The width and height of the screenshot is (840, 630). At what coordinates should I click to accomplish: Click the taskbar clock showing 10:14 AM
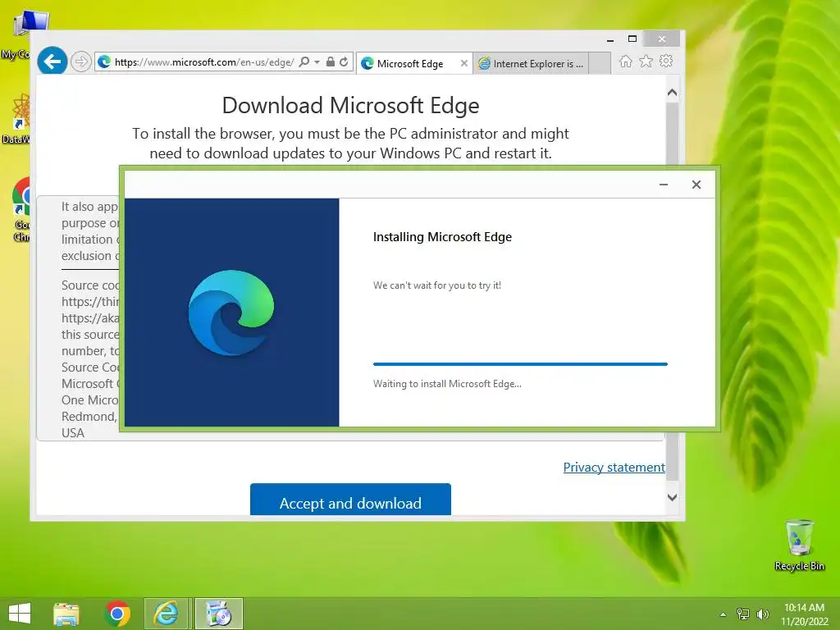804,614
